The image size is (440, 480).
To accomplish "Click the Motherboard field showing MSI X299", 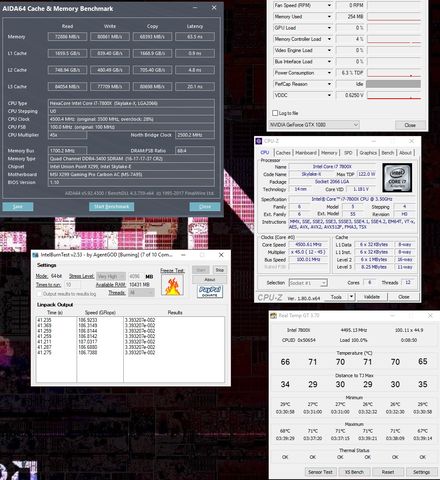I will [131, 174].
